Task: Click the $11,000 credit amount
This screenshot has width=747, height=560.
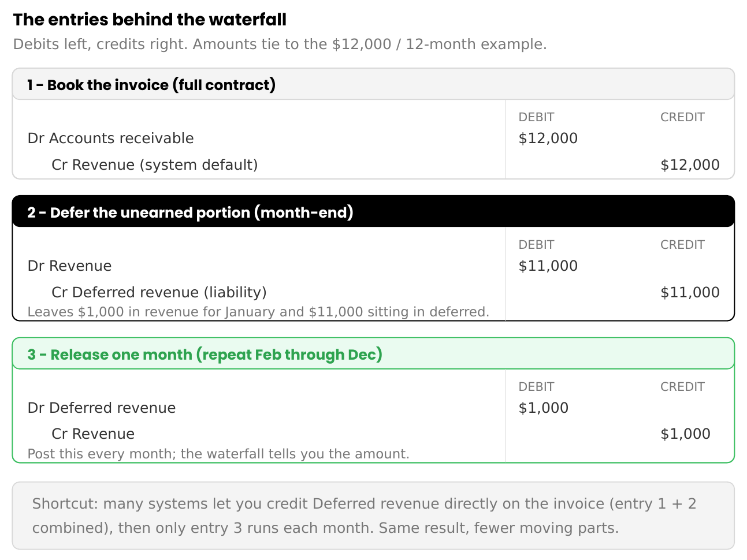Action: [x=690, y=292]
